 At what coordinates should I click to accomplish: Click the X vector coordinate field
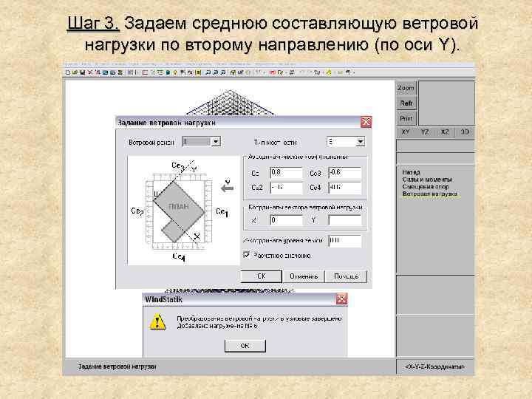(286, 220)
